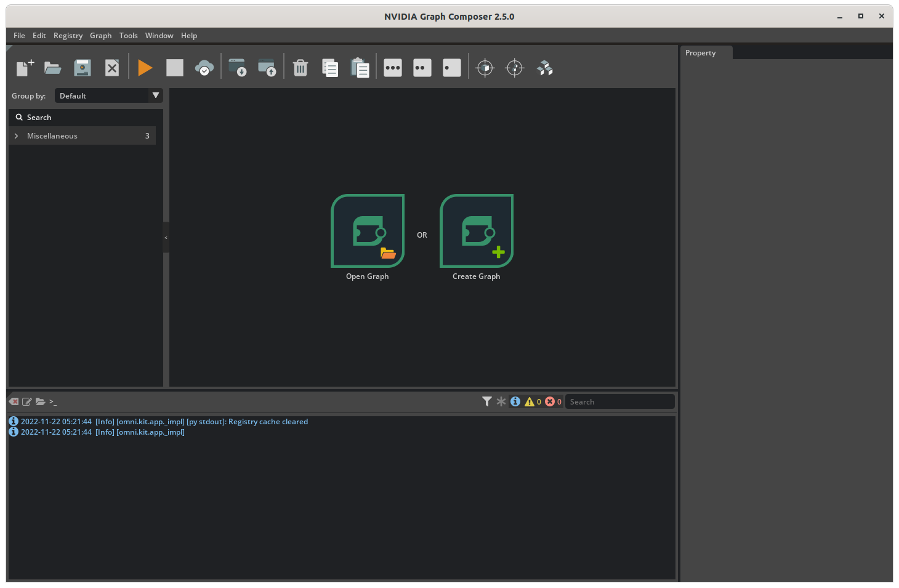Open the File menu
Image resolution: width=899 pixels, height=588 pixels.
[x=19, y=36]
